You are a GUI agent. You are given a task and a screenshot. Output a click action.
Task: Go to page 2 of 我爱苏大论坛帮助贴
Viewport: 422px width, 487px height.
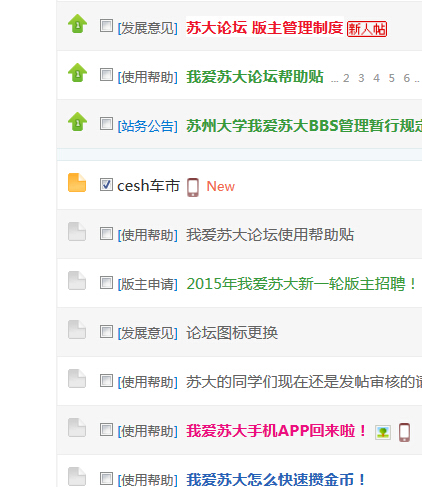point(346,78)
